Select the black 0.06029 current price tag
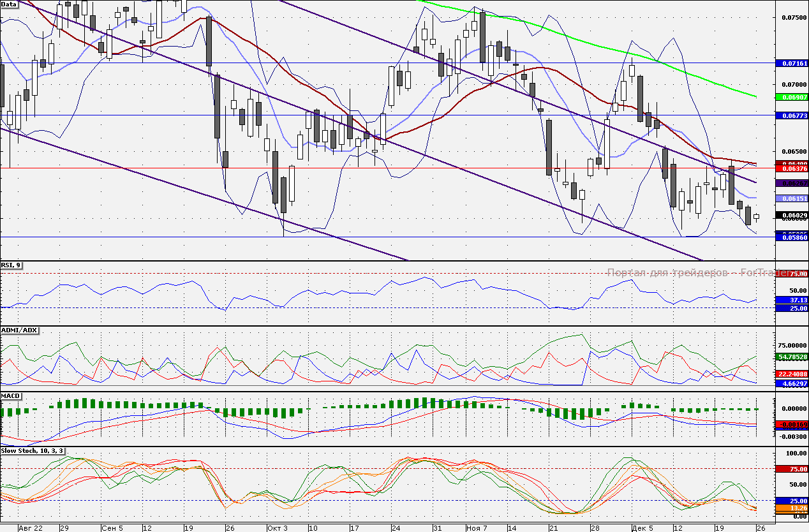 [x=791, y=216]
